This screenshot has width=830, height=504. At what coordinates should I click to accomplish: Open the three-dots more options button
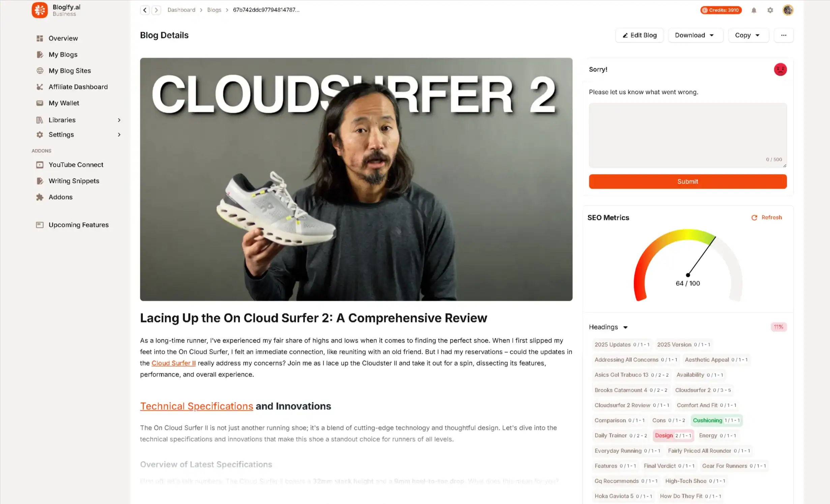pos(783,35)
